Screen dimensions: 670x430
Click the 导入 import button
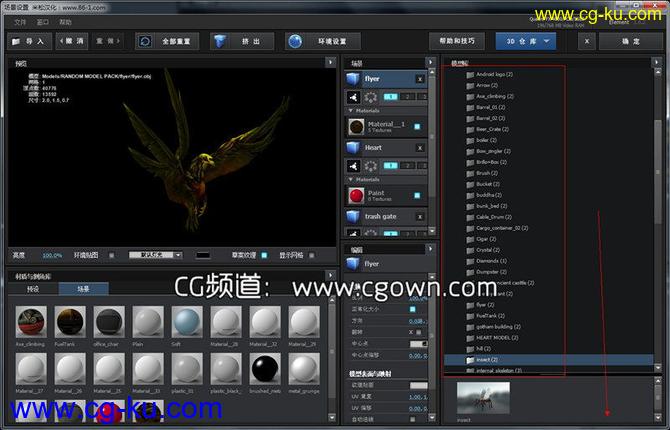(29, 41)
